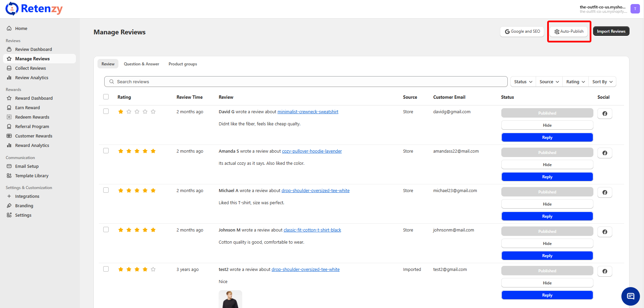Select the checkbox for Michael A's review
Screen dimensions: 644x308
pos(106,190)
